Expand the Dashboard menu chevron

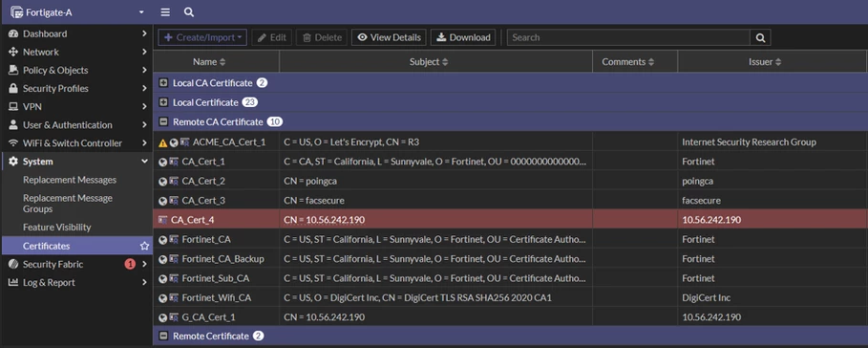coord(144,33)
